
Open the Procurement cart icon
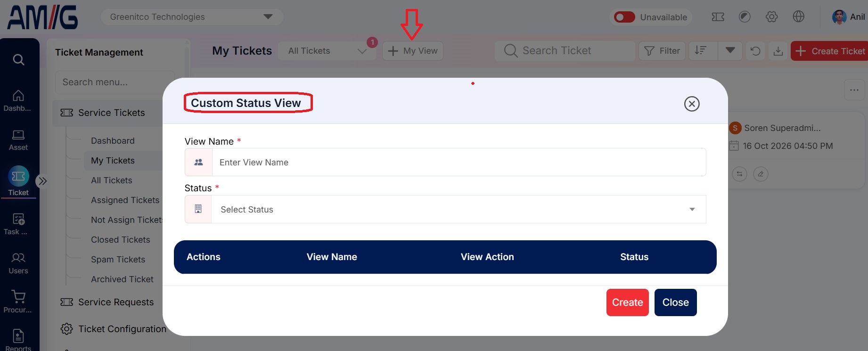[18, 302]
